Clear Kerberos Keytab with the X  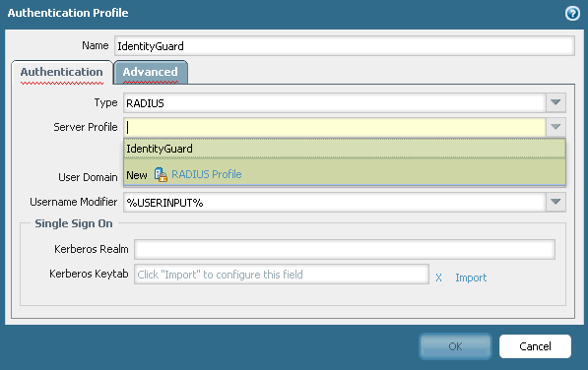438,277
